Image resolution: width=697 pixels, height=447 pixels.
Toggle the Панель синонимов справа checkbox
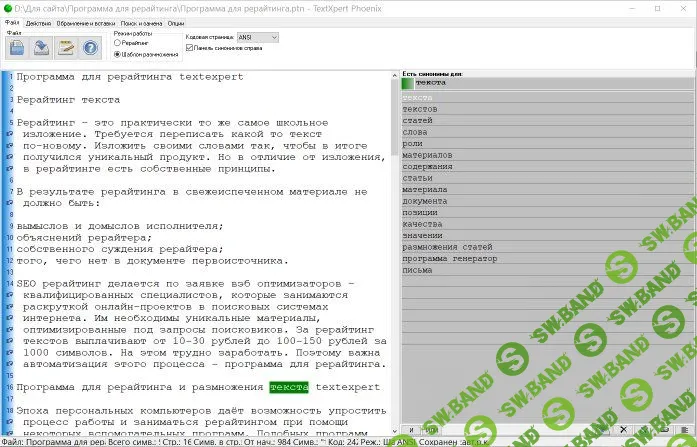[x=189, y=48]
